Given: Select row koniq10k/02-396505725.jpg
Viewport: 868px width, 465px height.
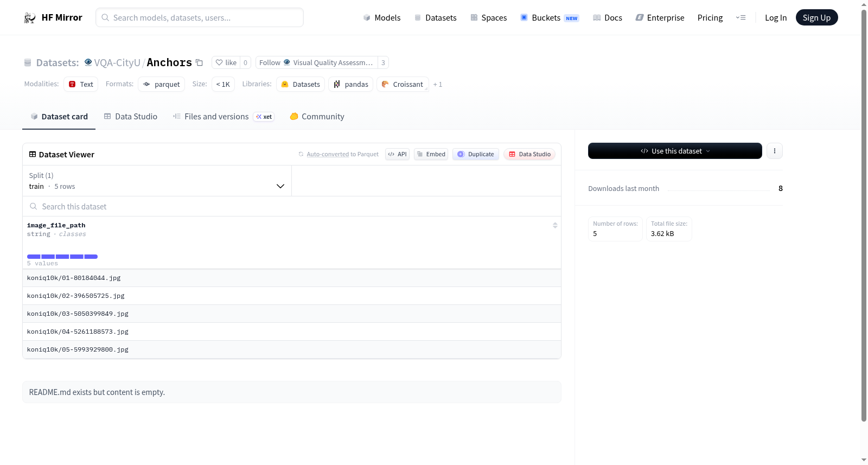Looking at the screenshot, I should point(292,296).
